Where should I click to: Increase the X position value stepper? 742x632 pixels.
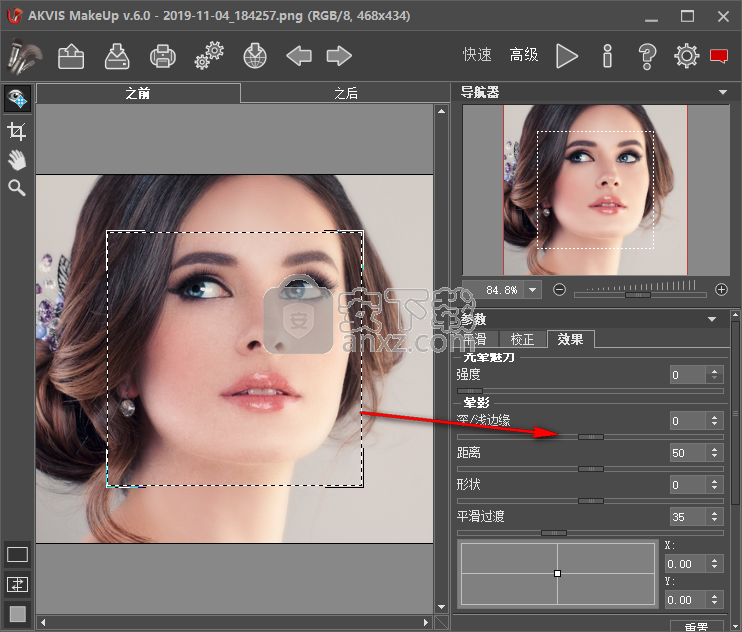[x=715, y=560]
